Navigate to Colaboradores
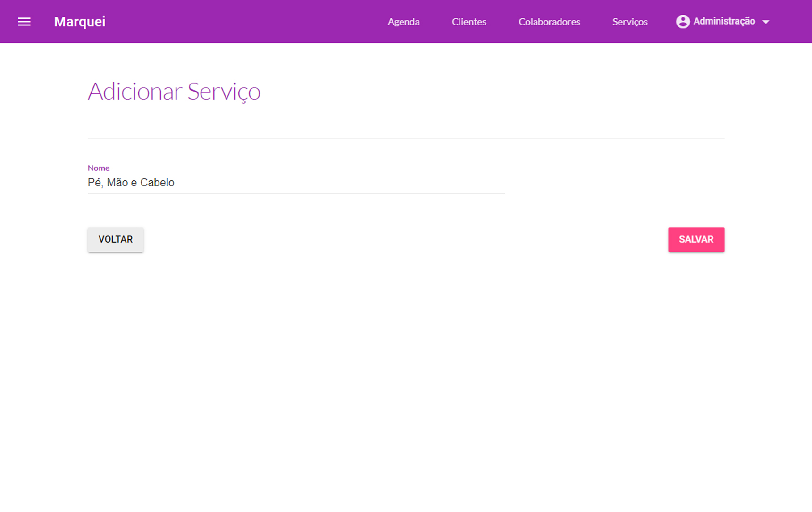 click(549, 22)
